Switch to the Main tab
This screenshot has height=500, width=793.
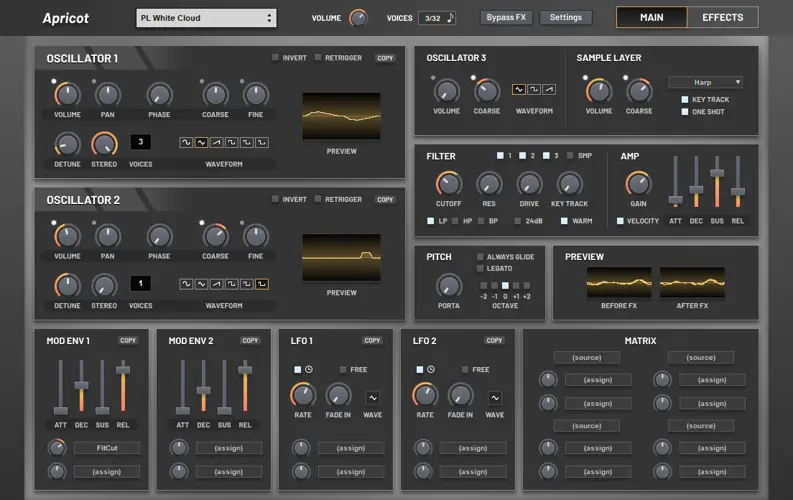click(x=651, y=18)
